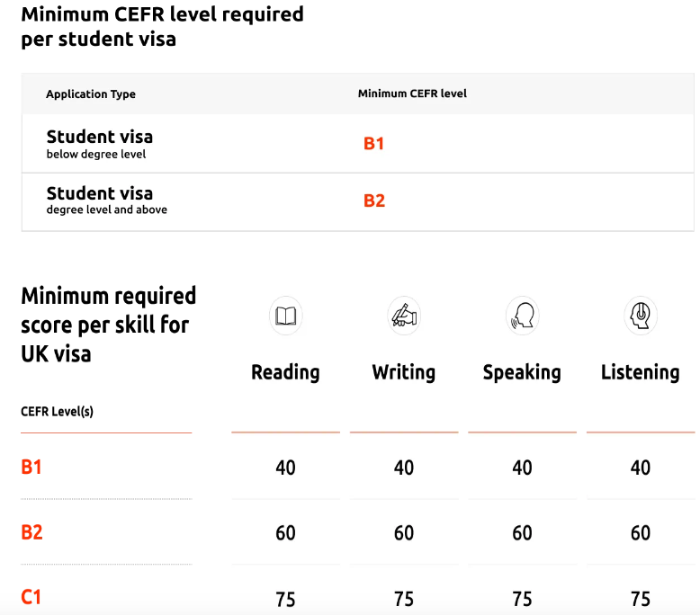Click the Listening headphones icon
Viewport: 700px width, 615px height.
(640, 316)
